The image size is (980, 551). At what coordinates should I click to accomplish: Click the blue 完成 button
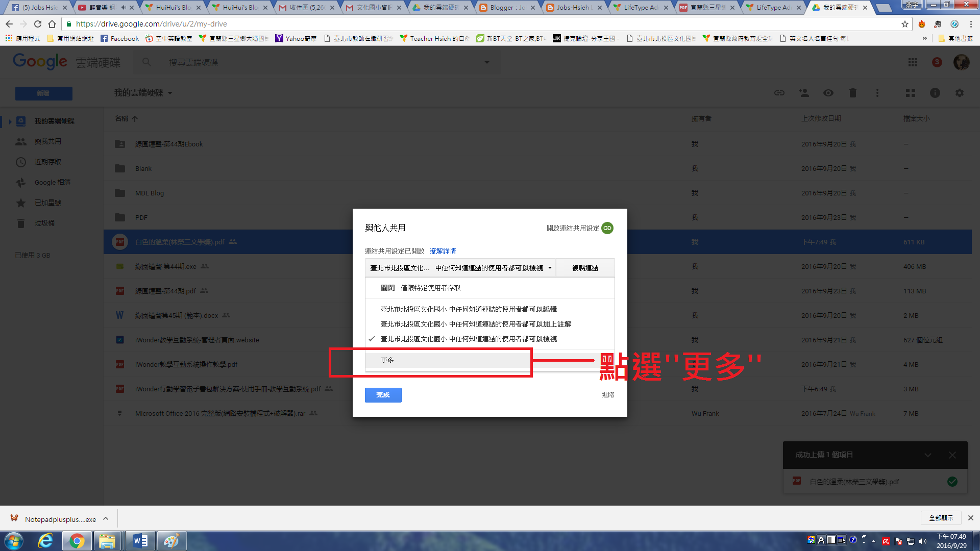tap(383, 395)
